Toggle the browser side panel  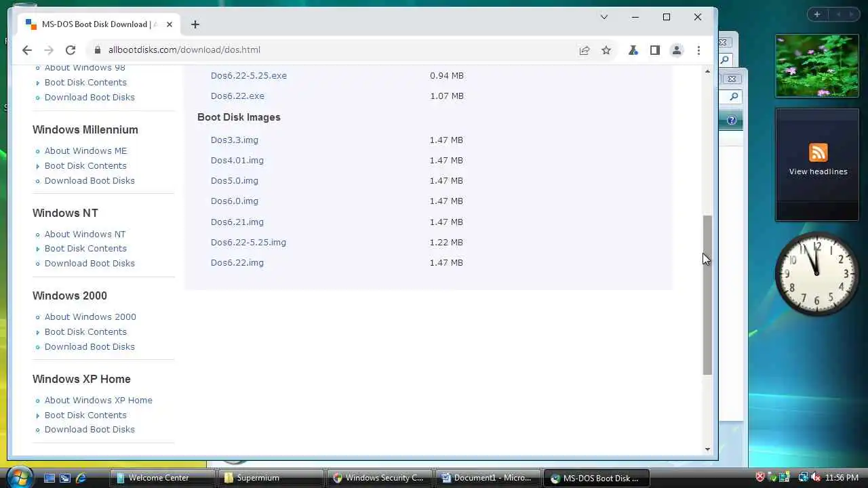654,50
